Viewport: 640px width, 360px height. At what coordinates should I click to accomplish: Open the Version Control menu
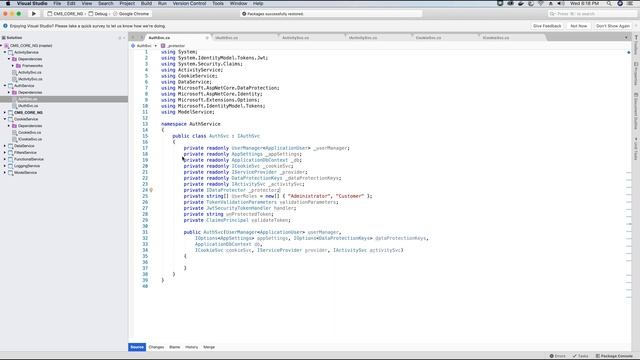(189, 3)
